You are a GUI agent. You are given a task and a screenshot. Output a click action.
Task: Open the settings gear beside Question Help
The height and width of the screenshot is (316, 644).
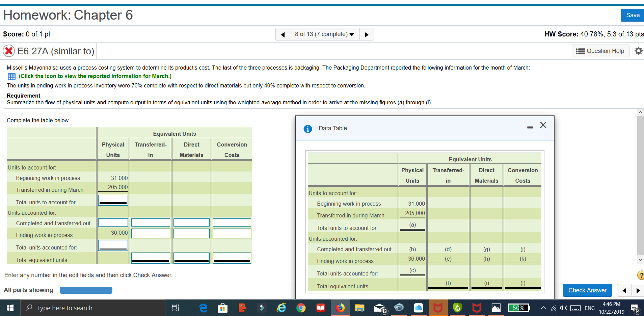[x=638, y=51]
